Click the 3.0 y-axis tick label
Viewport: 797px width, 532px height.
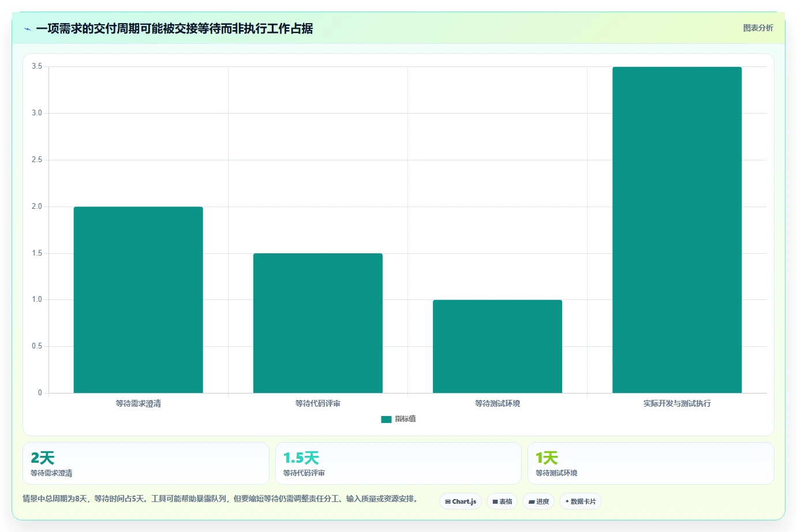click(37, 113)
